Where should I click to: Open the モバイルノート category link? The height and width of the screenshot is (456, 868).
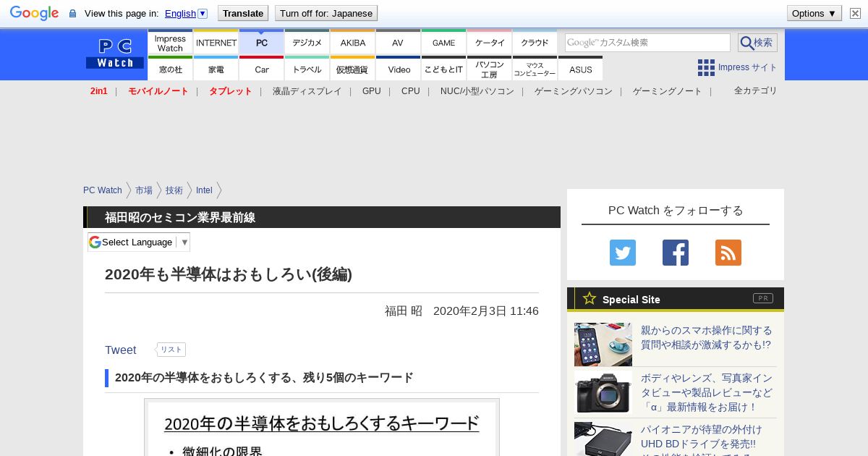pos(158,91)
